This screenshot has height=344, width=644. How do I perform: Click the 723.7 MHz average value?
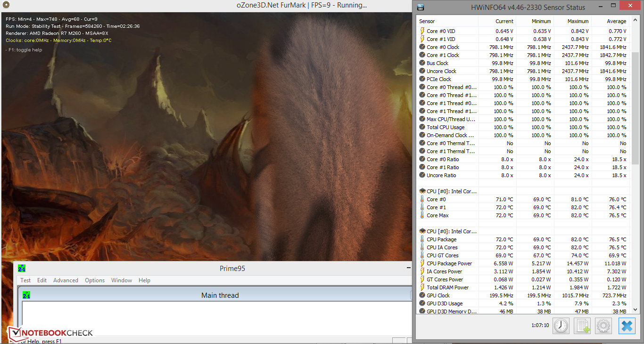coord(615,295)
